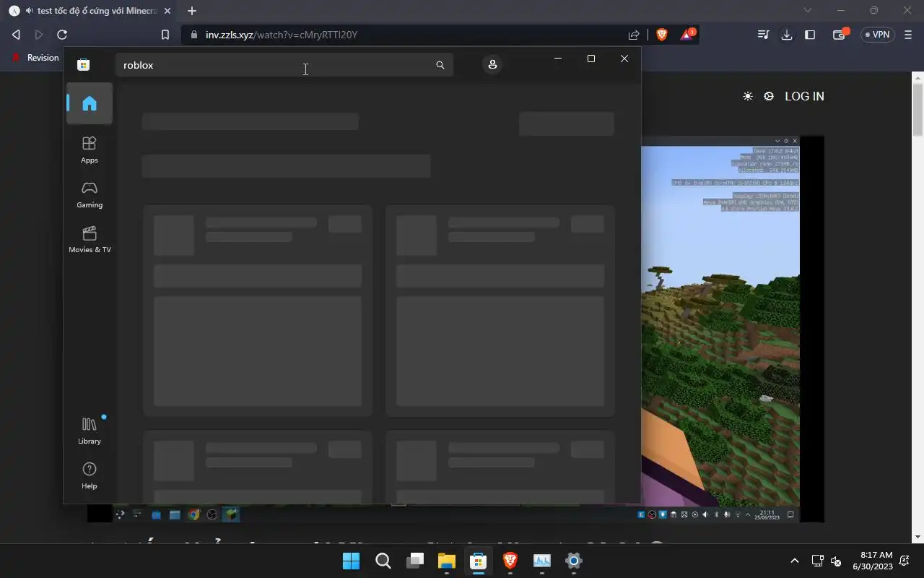Open Help in Microsoft Store sidebar
Image resolution: width=924 pixels, height=578 pixels.
(90, 475)
